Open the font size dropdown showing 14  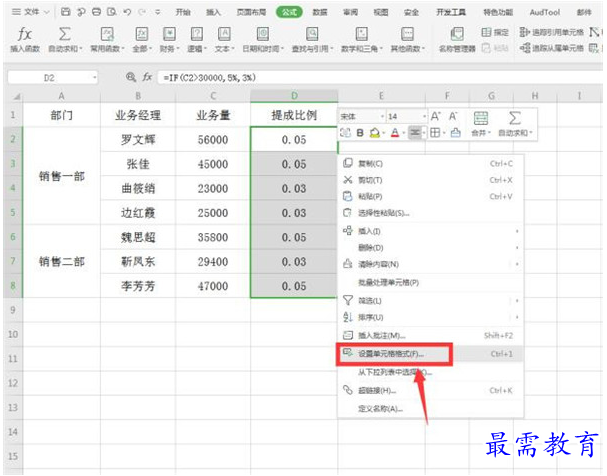click(x=424, y=116)
